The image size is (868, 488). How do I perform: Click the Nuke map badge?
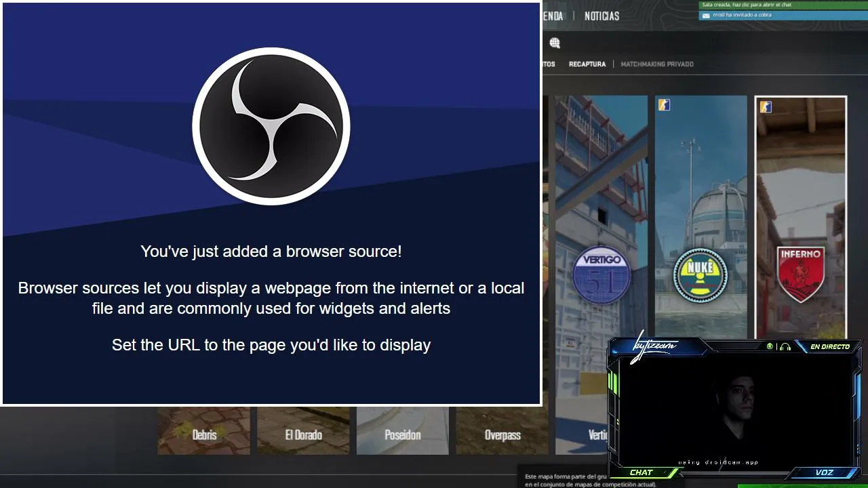click(x=701, y=275)
